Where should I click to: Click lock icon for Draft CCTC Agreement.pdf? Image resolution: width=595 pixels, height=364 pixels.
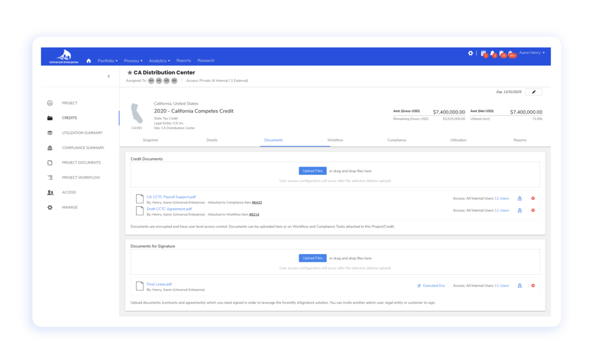pyautogui.click(x=519, y=210)
